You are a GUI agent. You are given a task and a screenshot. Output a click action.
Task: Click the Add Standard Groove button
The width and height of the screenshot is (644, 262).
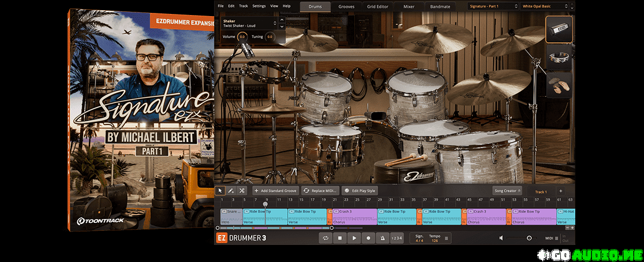275,191
